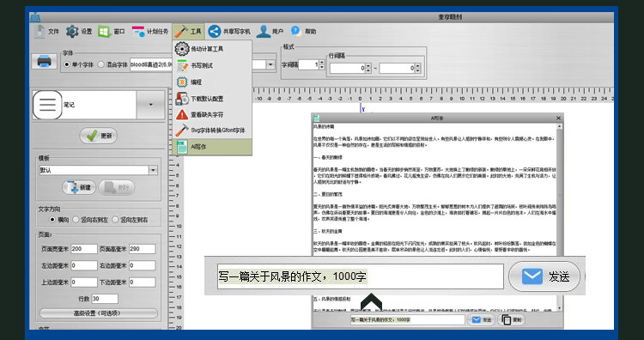Open the 文件 file menu icon
Screen dimensions: 644x340
pos(39,31)
